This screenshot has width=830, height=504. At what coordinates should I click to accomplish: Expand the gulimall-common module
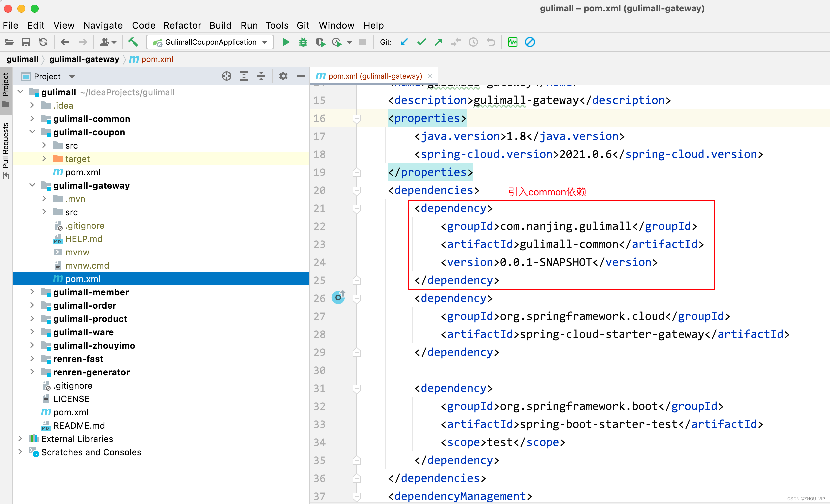coord(32,119)
